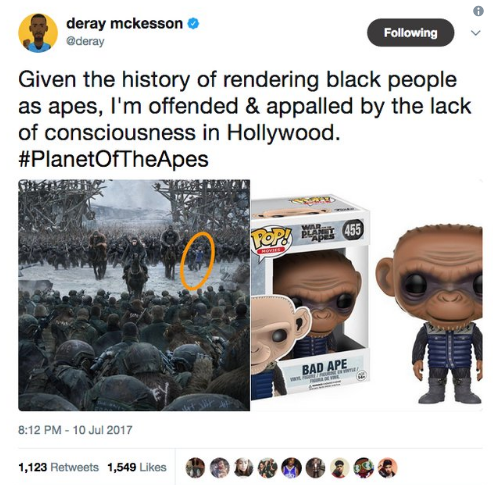493x485 pixels.
Task: View the 1,123 Retweets list
Action: [x=59, y=467]
